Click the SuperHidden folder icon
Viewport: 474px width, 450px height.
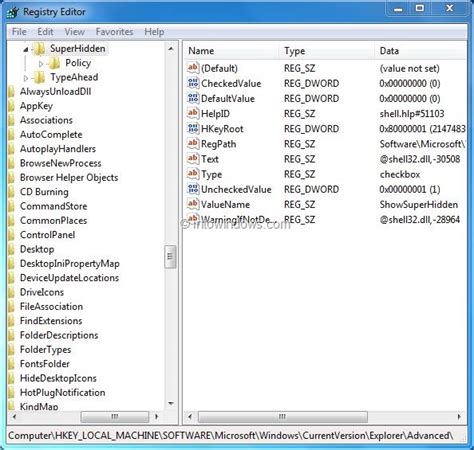coord(40,49)
